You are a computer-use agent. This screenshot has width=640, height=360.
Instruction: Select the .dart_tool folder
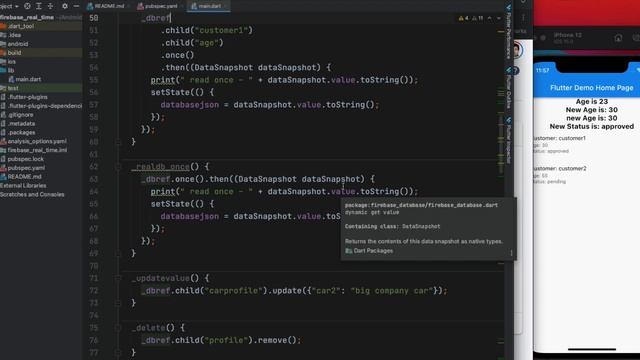[x=20, y=26]
